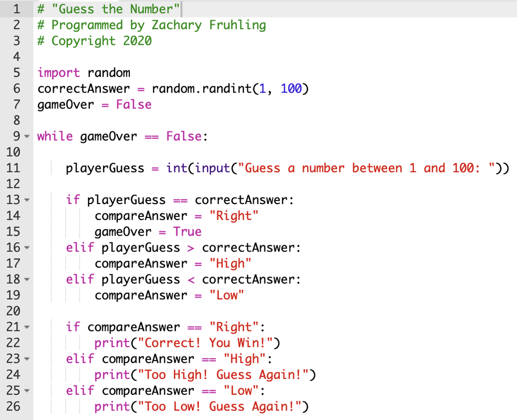
Task: Click line number 1 in the gutter
Action: (17, 8)
